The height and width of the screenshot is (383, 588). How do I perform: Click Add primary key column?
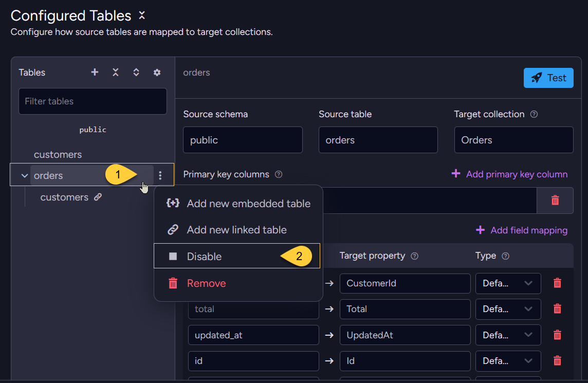click(509, 174)
